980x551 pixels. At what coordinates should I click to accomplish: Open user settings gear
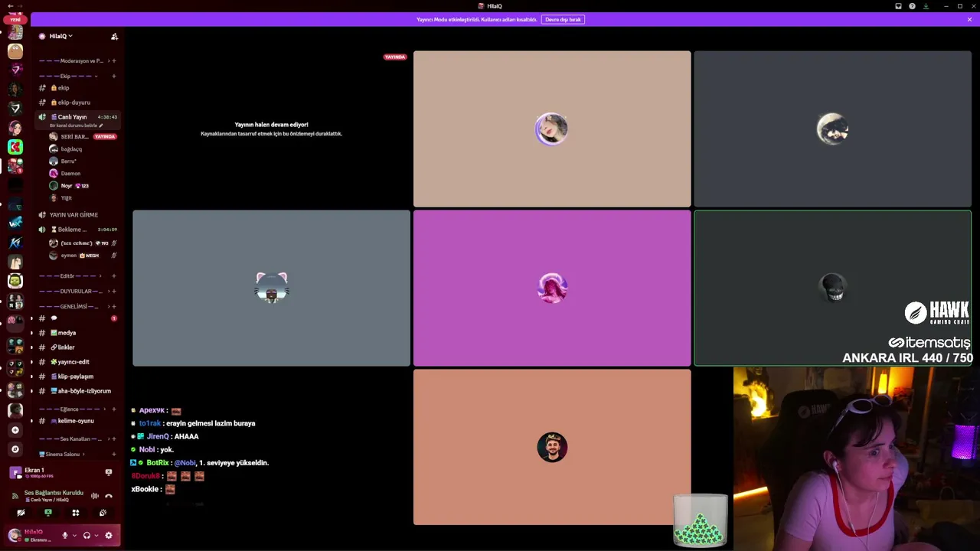point(109,536)
